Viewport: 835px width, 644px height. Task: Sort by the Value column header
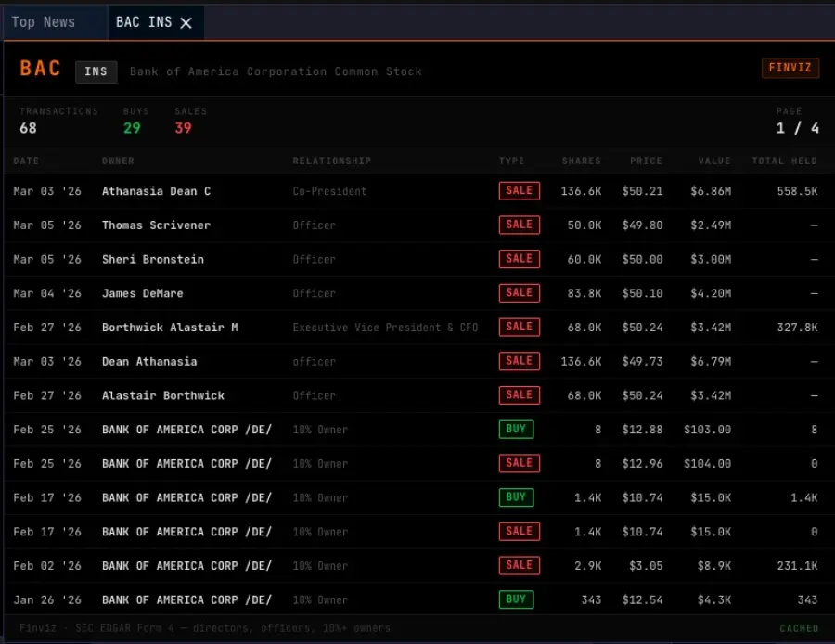click(x=714, y=161)
